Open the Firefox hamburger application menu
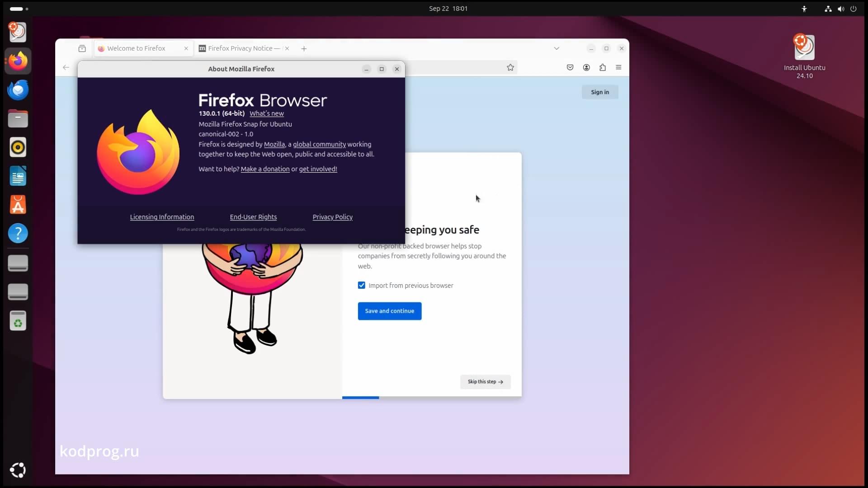Viewport: 868px width, 488px height. 618,67
